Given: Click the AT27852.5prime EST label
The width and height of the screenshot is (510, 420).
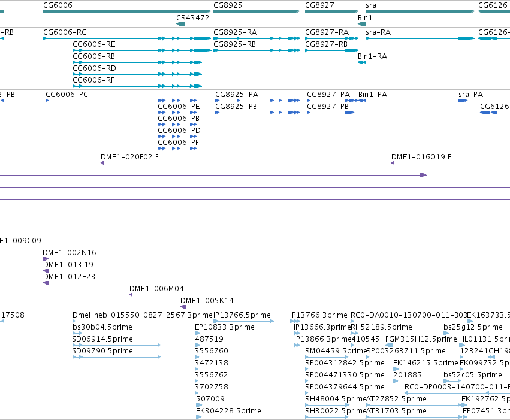Looking at the screenshot, I should [396, 399].
